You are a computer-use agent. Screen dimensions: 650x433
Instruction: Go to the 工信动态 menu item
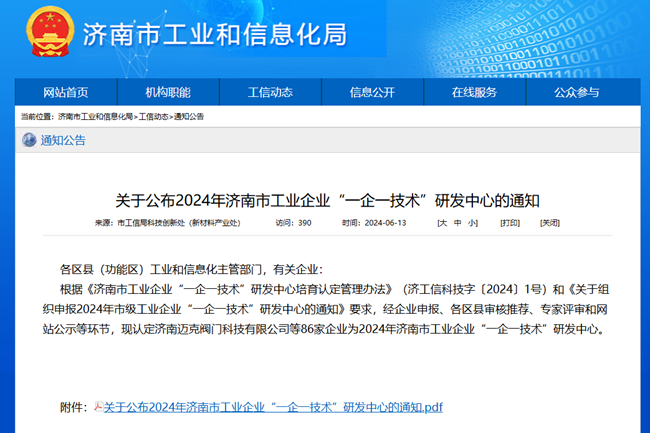click(x=270, y=93)
